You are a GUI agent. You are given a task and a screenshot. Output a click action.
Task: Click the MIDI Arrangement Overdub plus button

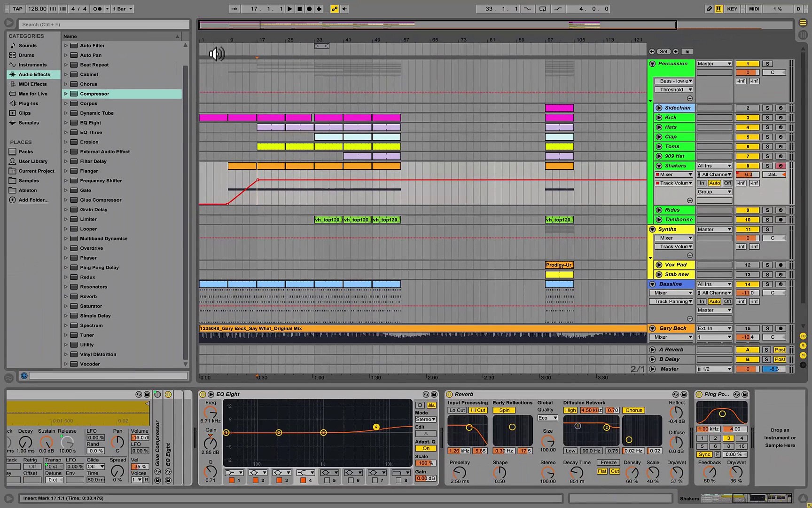[319, 9]
